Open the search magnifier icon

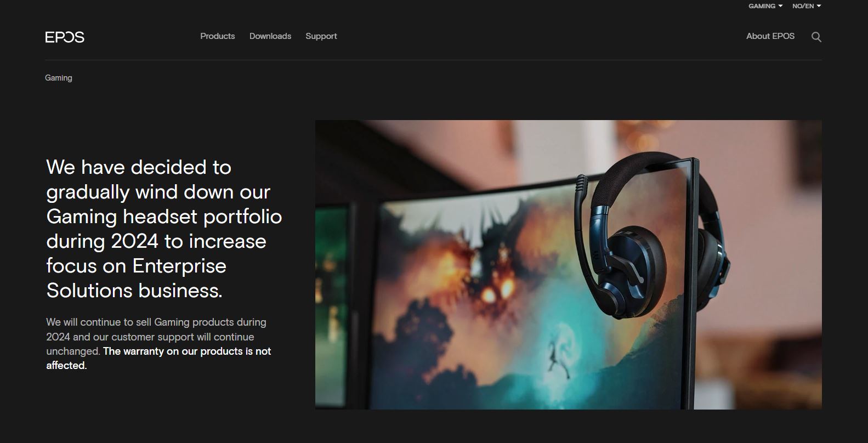pyautogui.click(x=816, y=37)
